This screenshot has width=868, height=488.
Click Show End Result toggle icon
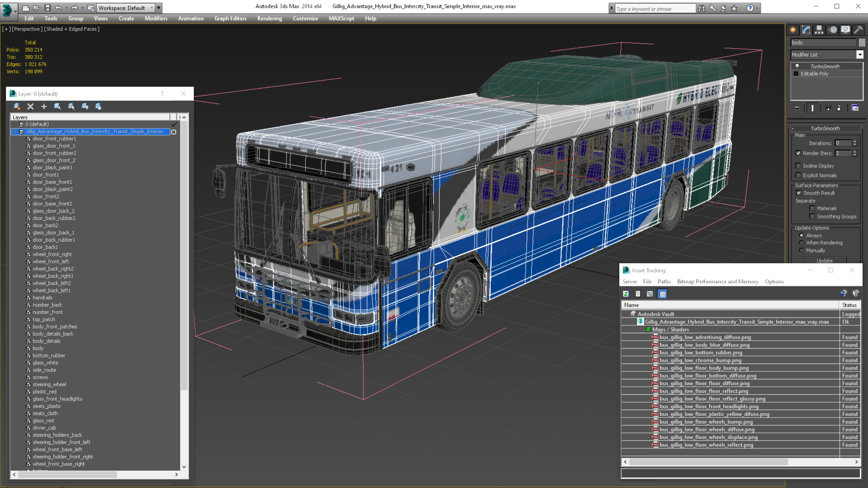click(x=813, y=108)
